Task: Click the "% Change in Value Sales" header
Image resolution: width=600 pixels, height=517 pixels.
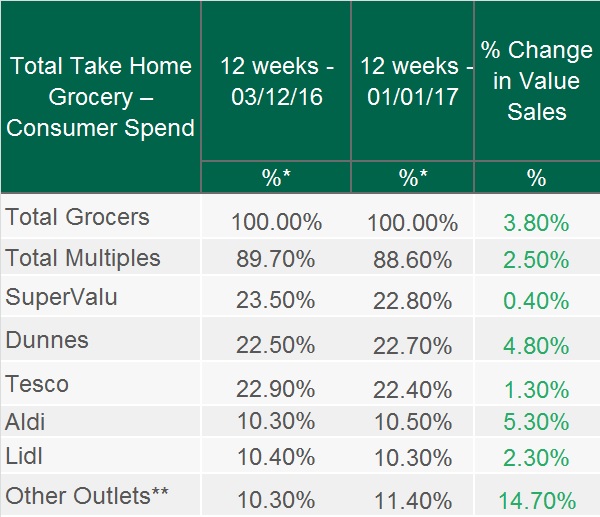Action: click(x=536, y=81)
